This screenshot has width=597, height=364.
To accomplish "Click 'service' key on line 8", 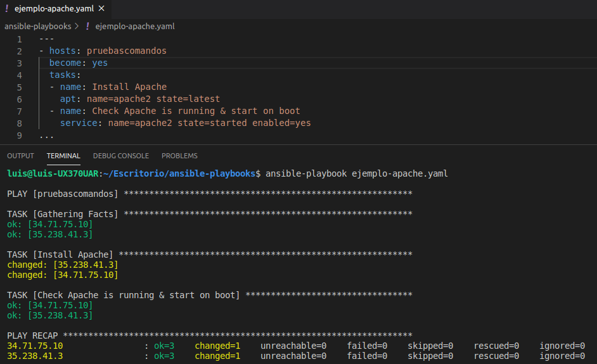I will (x=79, y=123).
